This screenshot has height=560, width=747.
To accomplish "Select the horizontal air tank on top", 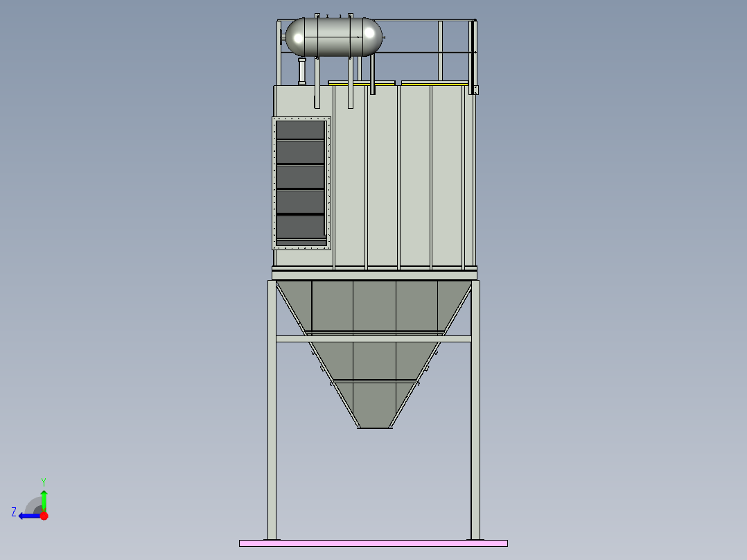I will [334, 37].
